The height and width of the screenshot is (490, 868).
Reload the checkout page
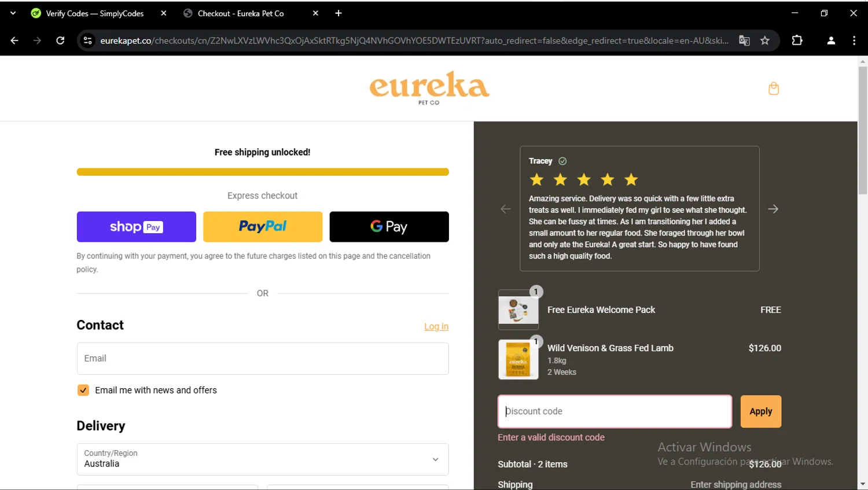coord(60,40)
